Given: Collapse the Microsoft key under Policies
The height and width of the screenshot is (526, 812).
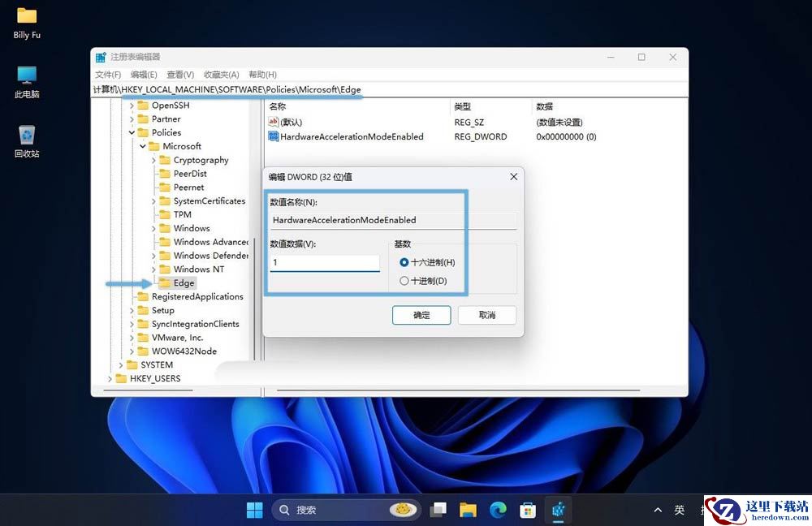Looking at the screenshot, I should (x=142, y=146).
